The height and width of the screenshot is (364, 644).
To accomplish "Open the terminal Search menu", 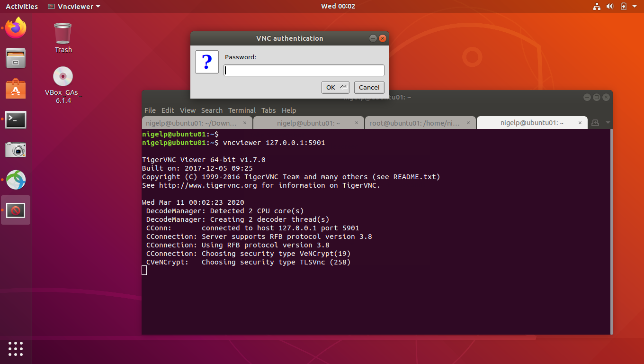I will pos(212,110).
